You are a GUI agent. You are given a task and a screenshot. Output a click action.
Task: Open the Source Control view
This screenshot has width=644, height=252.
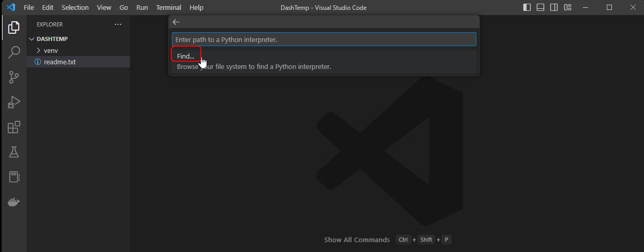pos(13,77)
